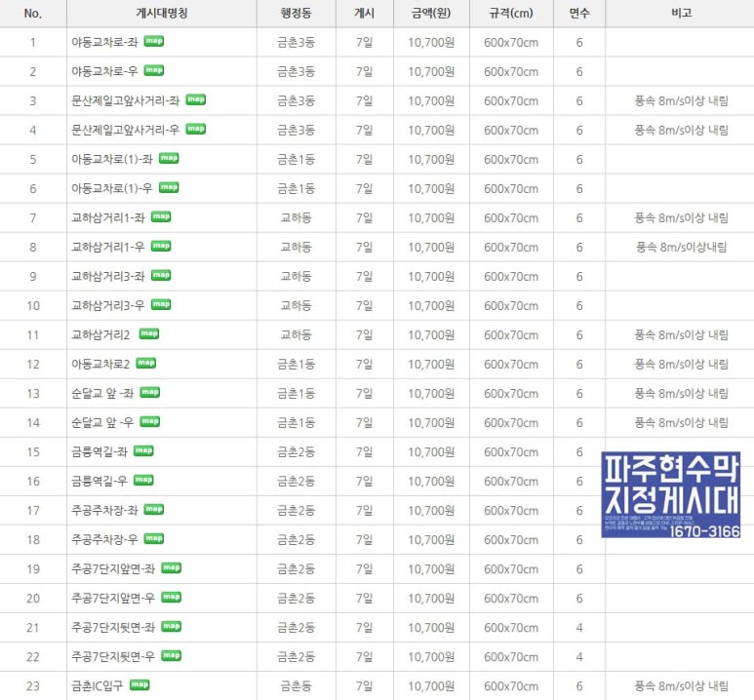This screenshot has height=700, width=754.
Task: Click the 면수 column header
Action: (x=579, y=13)
